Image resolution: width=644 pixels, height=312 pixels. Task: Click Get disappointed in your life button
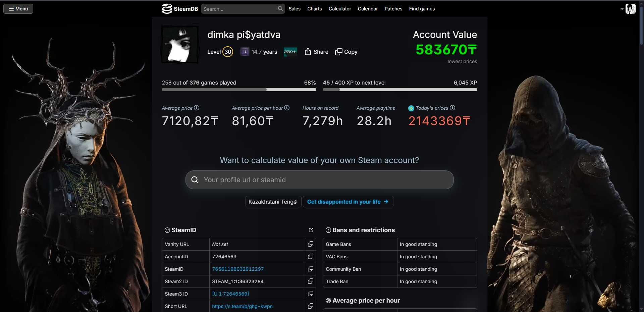point(348,202)
